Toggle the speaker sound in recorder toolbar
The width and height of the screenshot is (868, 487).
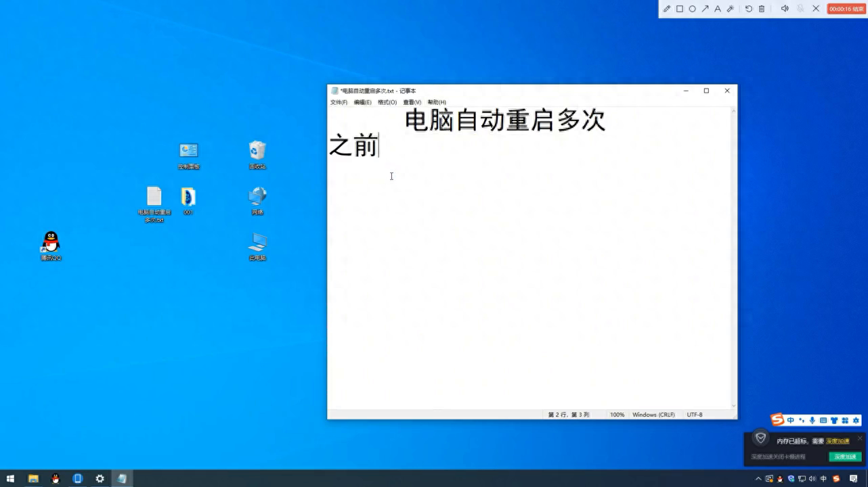(x=785, y=9)
